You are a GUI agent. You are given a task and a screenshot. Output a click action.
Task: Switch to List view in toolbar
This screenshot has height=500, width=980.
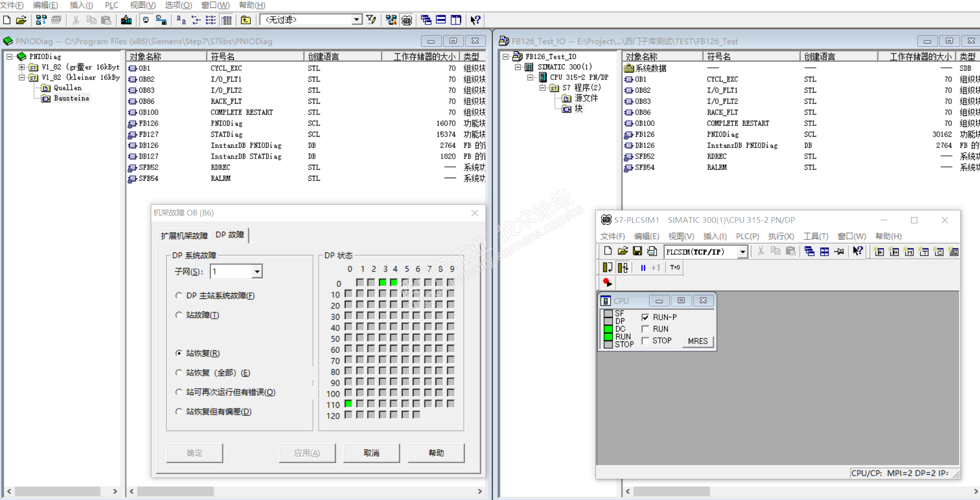point(211,20)
